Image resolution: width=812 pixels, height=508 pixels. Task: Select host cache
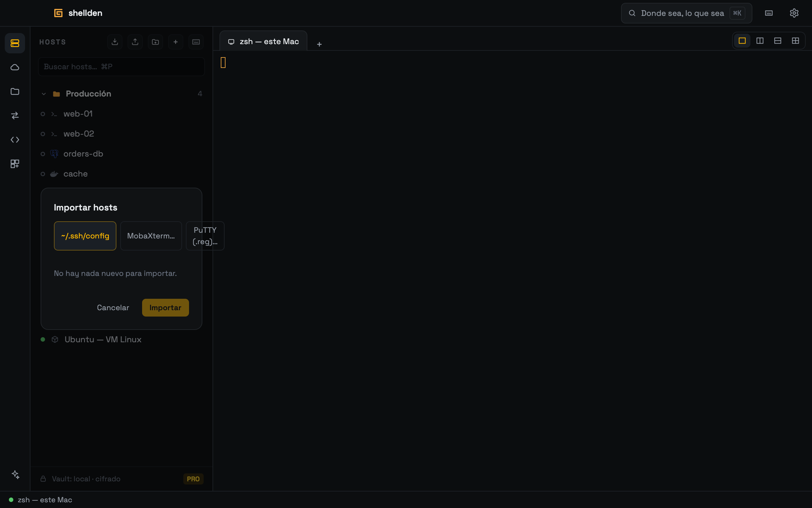(121, 174)
